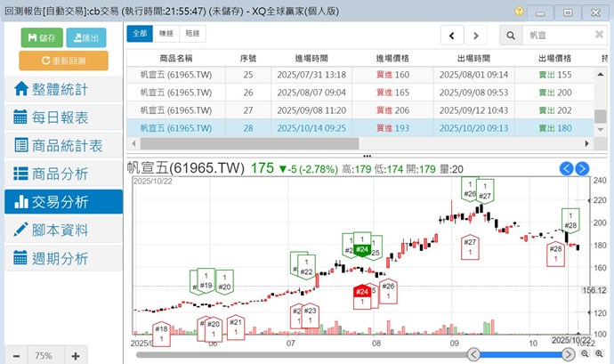This screenshot has height=364, width=614.
Task: Zoom in chart with magnifier plus icon
Action: point(599,353)
